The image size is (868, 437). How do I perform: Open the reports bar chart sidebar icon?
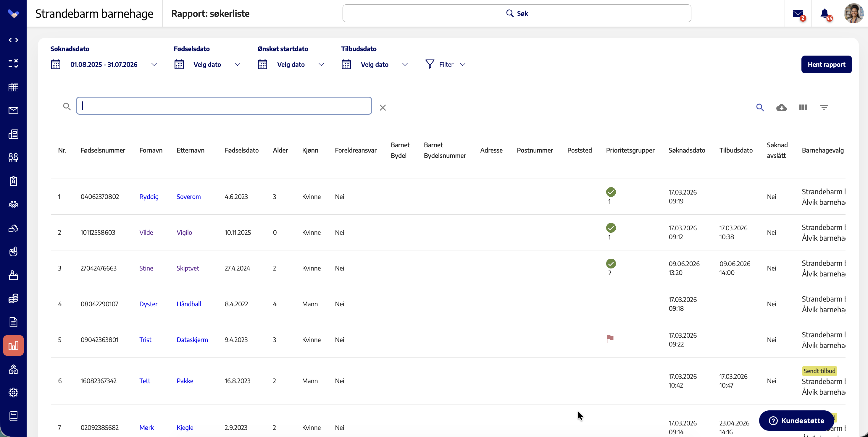point(14,345)
